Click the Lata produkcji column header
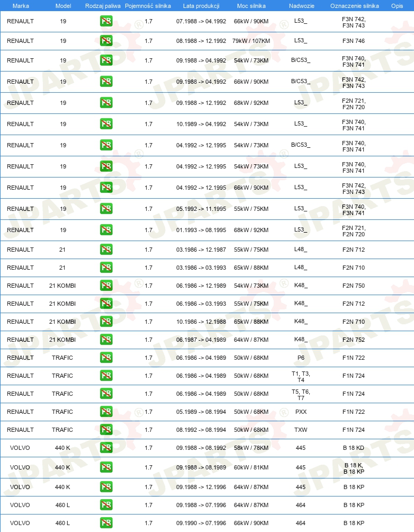The width and height of the screenshot is (414, 532). coord(201,6)
